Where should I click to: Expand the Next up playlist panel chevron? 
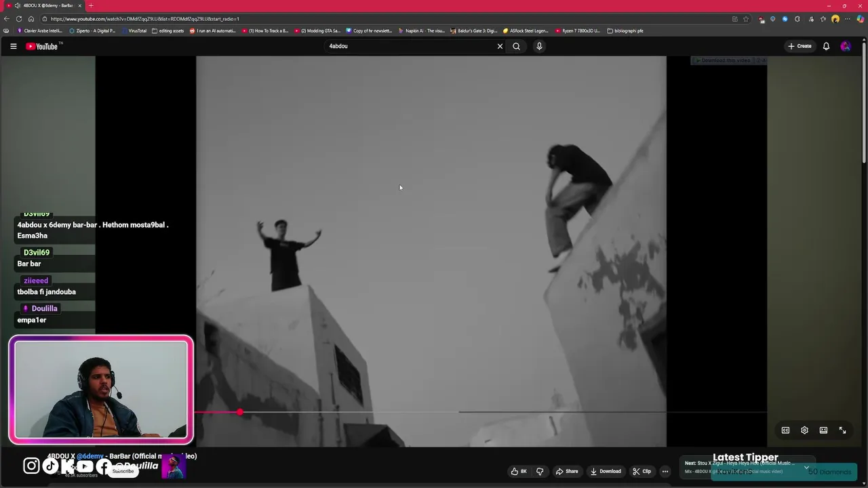click(806, 467)
